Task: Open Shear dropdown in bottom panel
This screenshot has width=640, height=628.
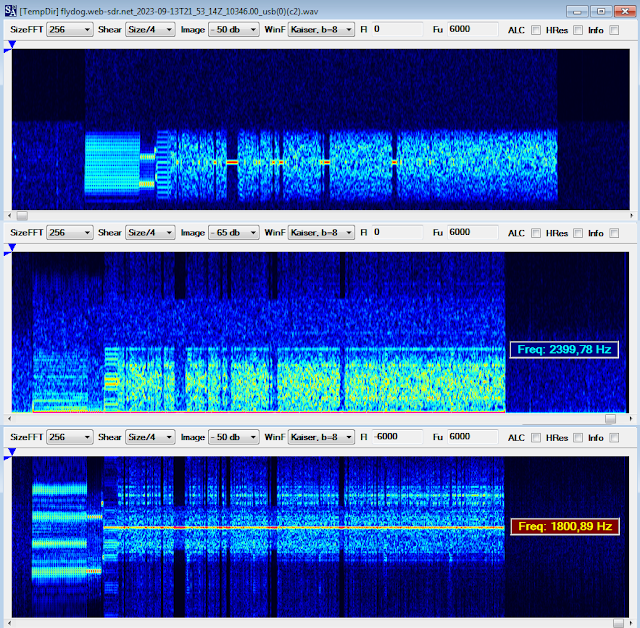Action: [150, 437]
